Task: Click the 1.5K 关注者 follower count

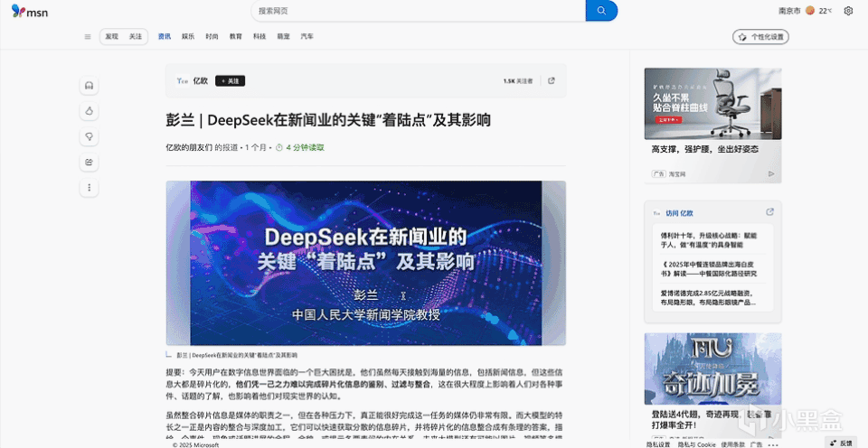Action: tap(517, 80)
